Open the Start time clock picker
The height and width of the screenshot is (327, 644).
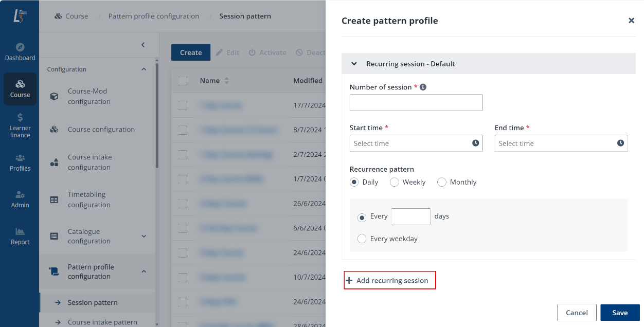(x=476, y=143)
